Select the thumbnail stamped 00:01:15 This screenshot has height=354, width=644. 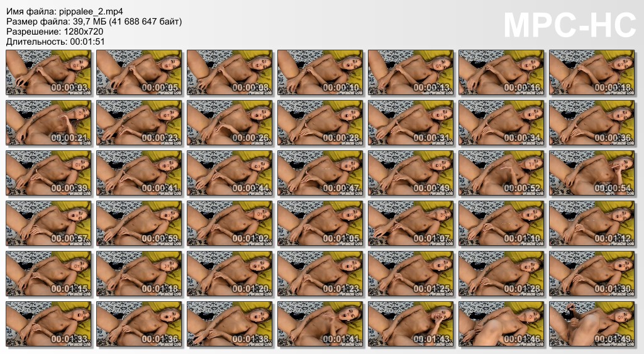[48, 274]
